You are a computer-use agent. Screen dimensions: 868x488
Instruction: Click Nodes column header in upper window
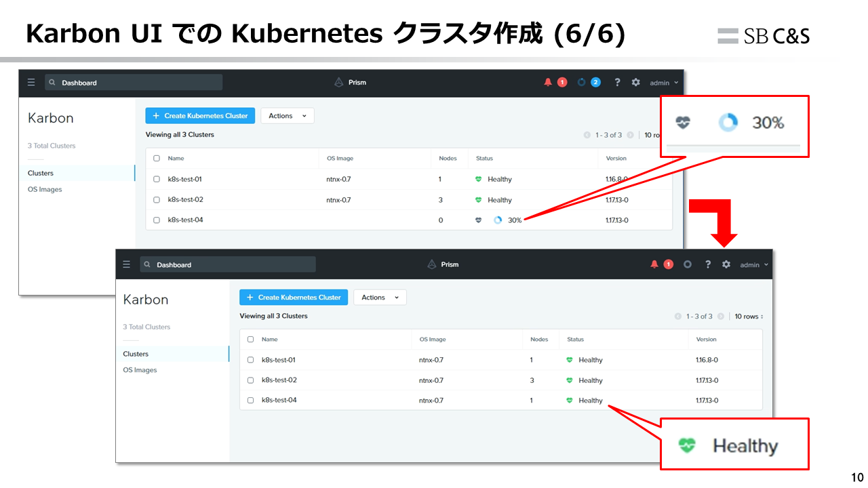click(x=448, y=158)
